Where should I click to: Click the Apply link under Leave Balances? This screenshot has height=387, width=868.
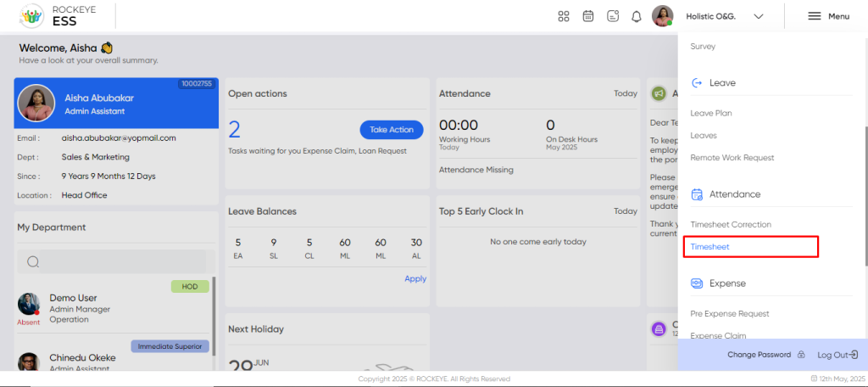415,279
